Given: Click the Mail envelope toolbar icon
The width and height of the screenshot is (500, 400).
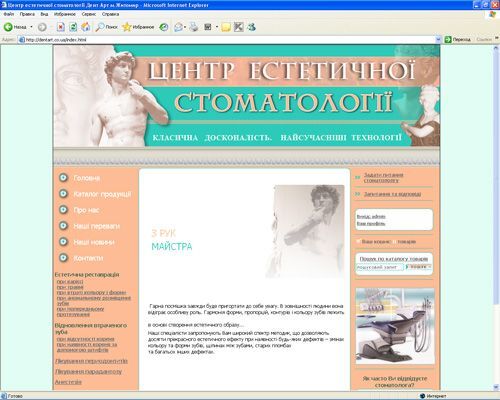Looking at the screenshot, I should pyautogui.click(x=178, y=27).
